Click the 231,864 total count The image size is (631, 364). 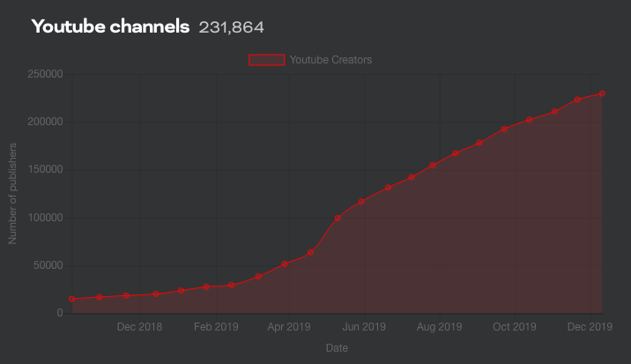(x=232, y=27)
